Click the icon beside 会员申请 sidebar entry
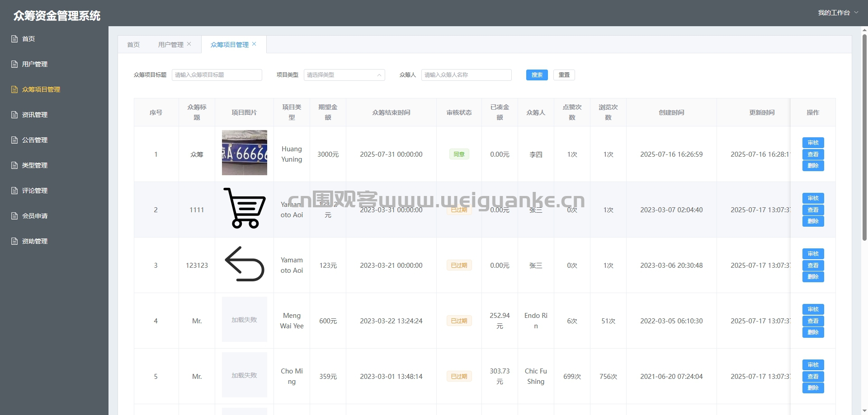 (x=14, y=216)
